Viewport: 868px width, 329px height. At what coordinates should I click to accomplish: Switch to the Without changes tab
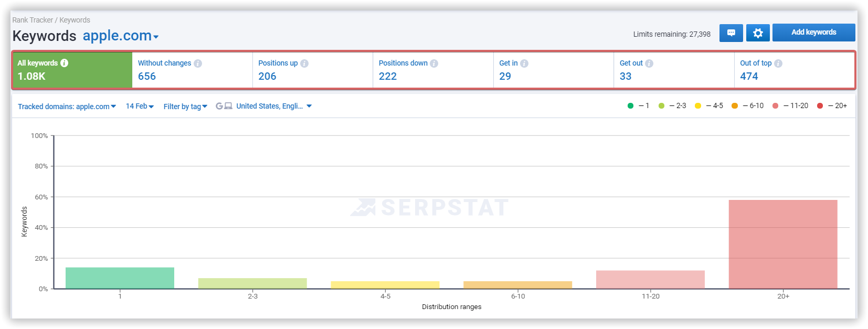[x=192, y=70]
